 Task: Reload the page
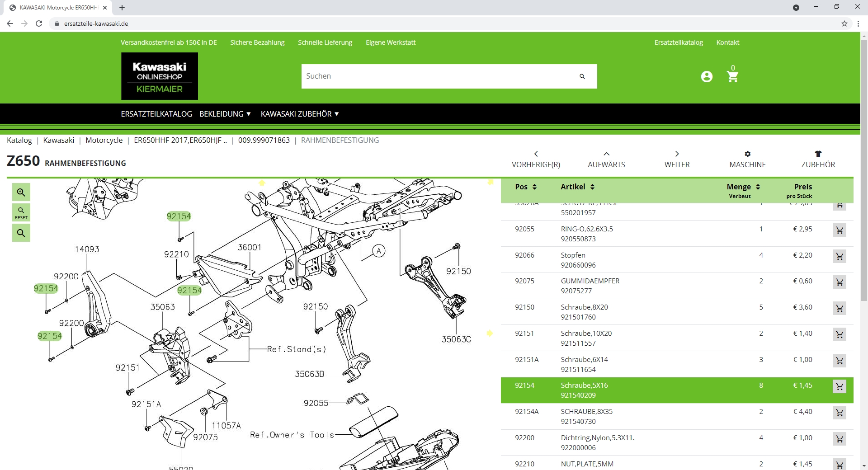[39, 23]
